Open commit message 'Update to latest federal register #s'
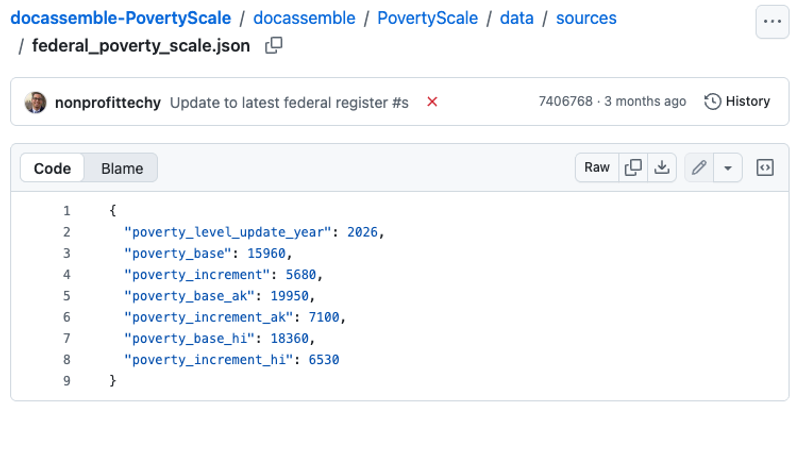This screenshot has height=470, width=800. point(289,103)
